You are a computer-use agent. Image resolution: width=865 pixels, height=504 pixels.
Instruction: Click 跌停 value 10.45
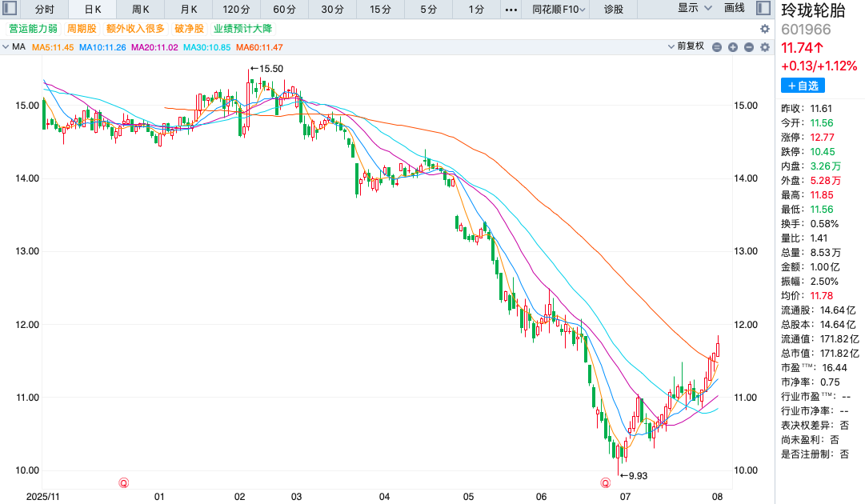pyautogui.click(x=823, y=152)
